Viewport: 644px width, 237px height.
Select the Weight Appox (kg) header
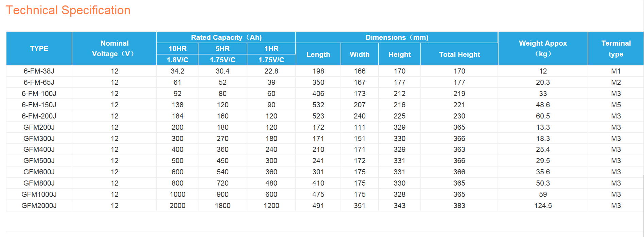click(x=543, y=48)
